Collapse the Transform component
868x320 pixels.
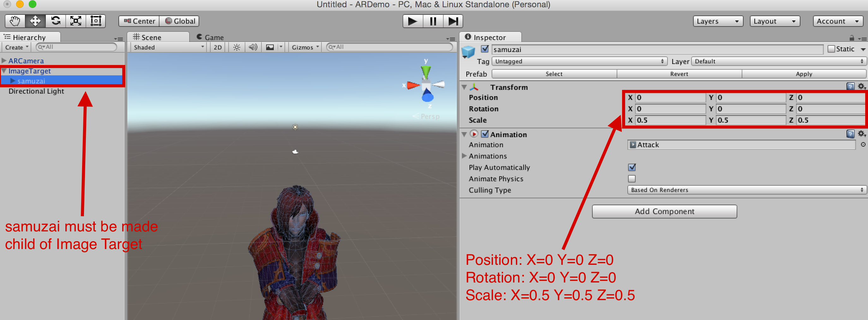coord(464,87)
